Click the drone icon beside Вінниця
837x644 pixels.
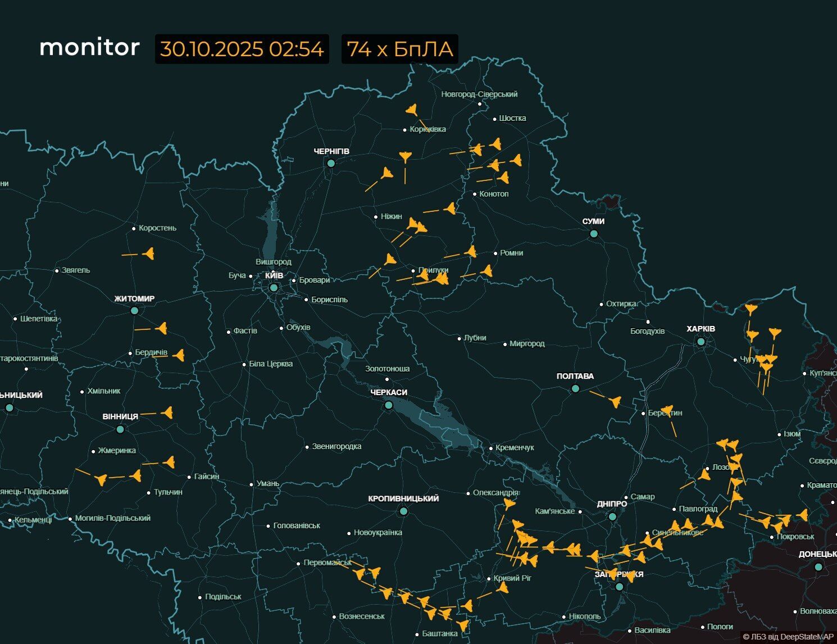[169, 412]
